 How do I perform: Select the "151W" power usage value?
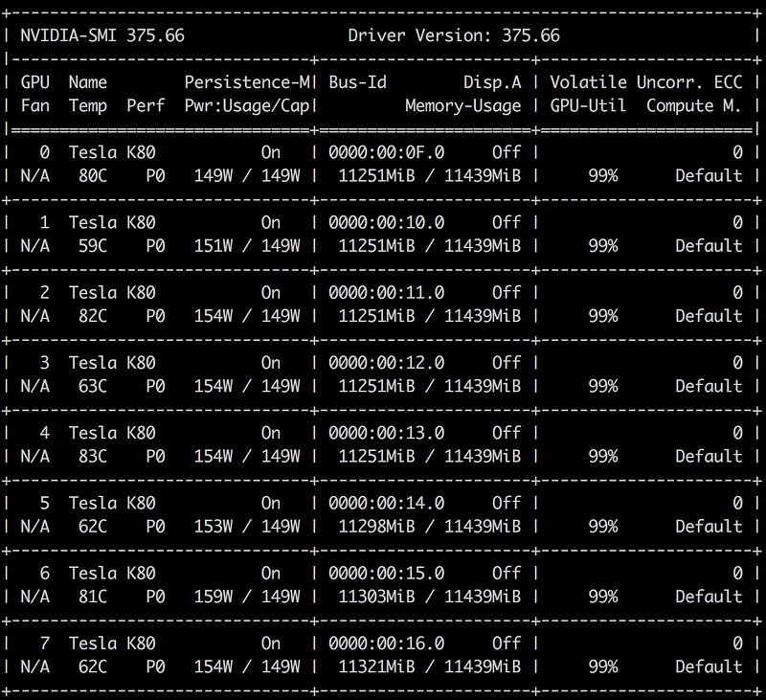coord(214,246)
